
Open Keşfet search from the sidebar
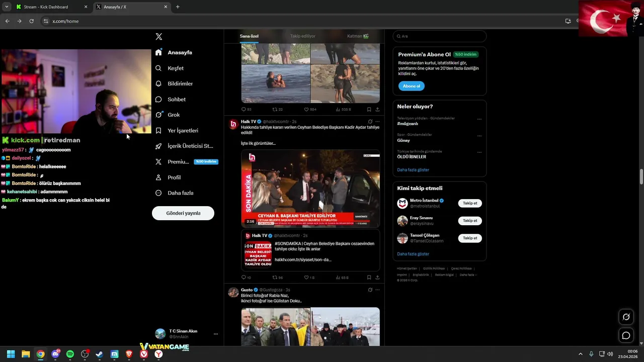tap(170, 68)
